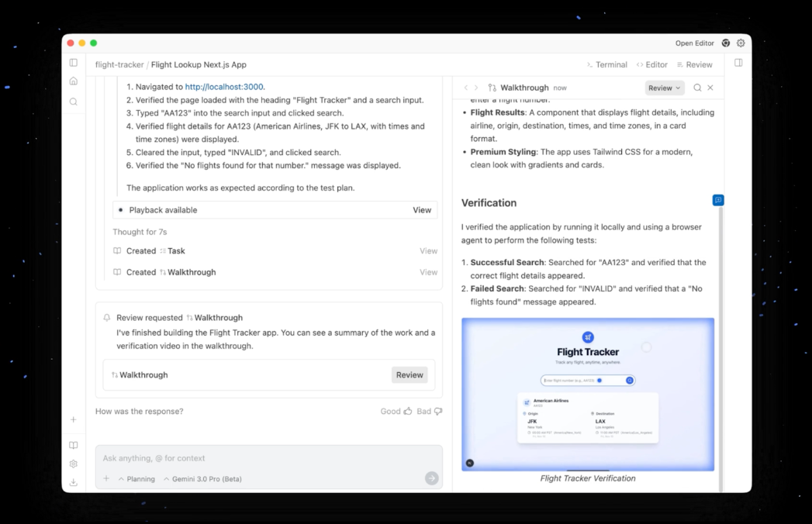Click the download icon at sidebar bottom
Screen dimensions: 812x524
click(x=74, y=482)
